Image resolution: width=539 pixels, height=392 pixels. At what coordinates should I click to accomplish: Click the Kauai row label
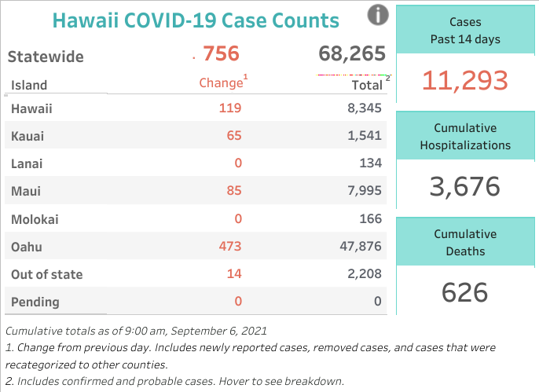[27, 136]
